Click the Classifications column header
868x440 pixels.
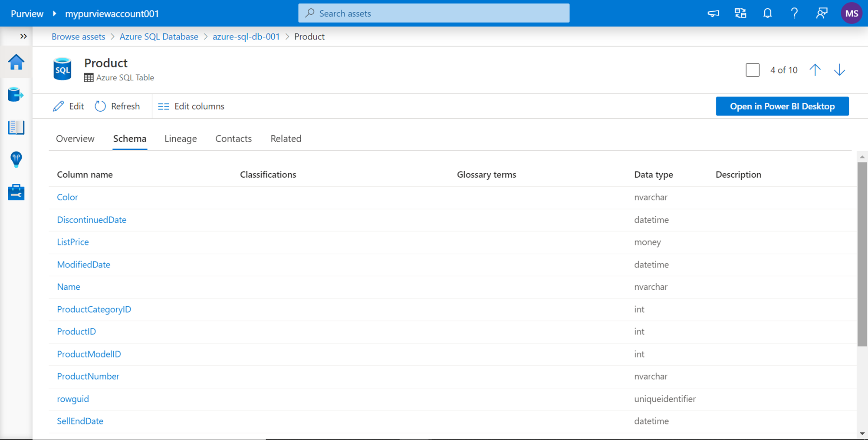click(268, 175)
